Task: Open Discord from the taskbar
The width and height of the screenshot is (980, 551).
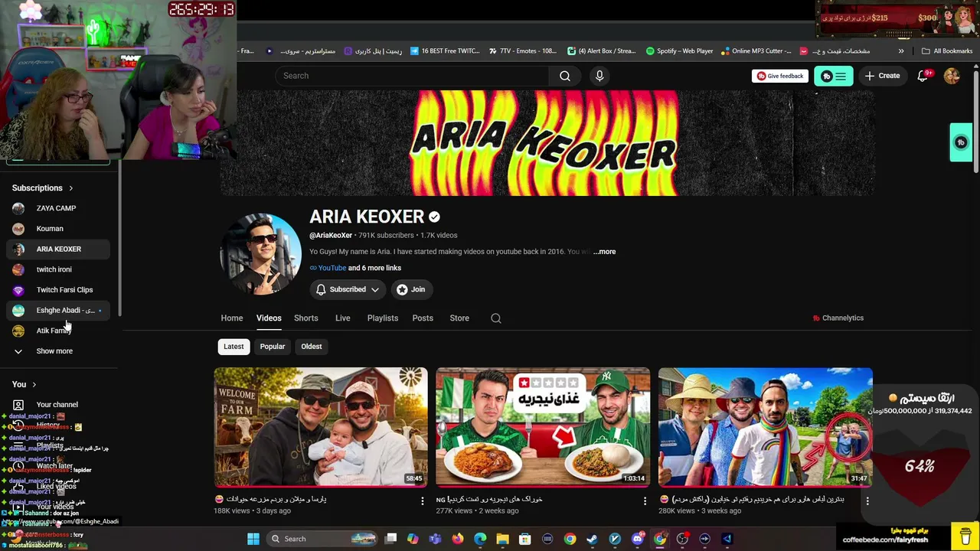Action: tap(637, 539)
